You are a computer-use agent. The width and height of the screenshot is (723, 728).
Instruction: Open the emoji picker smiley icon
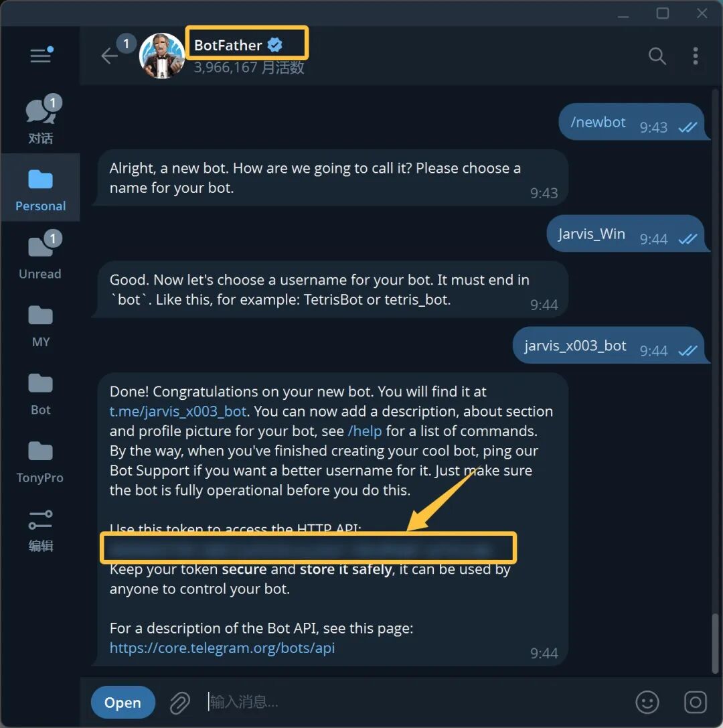(647, 702)
